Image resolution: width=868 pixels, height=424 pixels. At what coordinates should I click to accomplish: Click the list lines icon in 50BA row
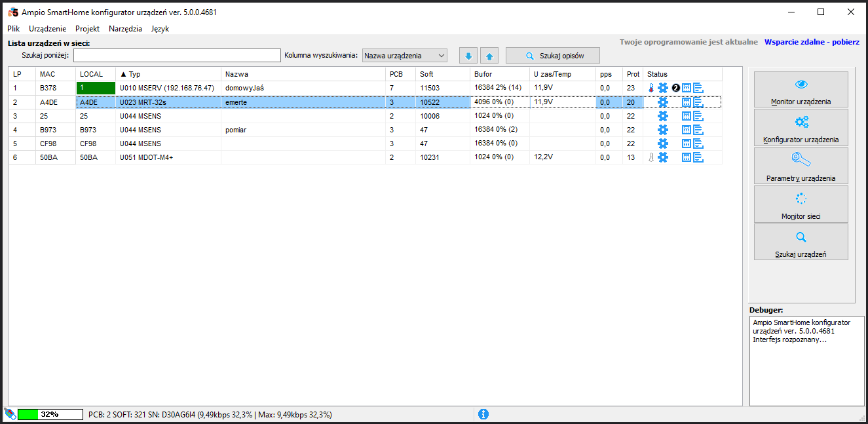[698, 157]
